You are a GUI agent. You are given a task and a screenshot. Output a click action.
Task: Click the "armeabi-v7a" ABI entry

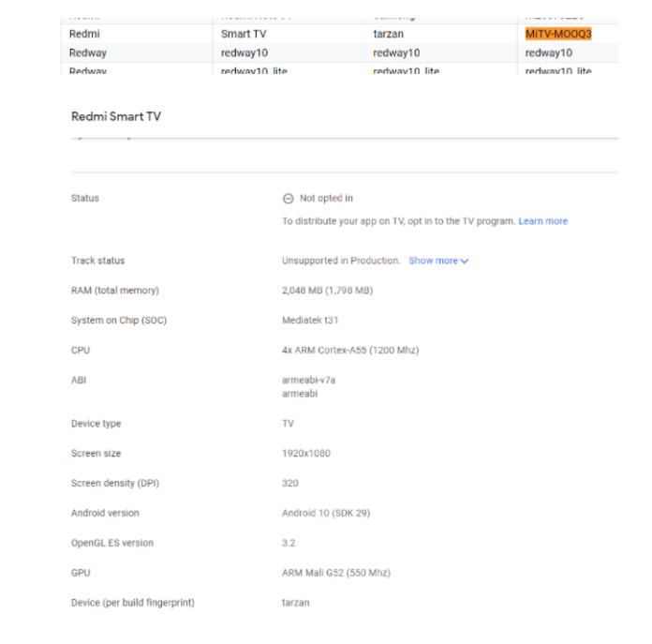click(308, 381)
